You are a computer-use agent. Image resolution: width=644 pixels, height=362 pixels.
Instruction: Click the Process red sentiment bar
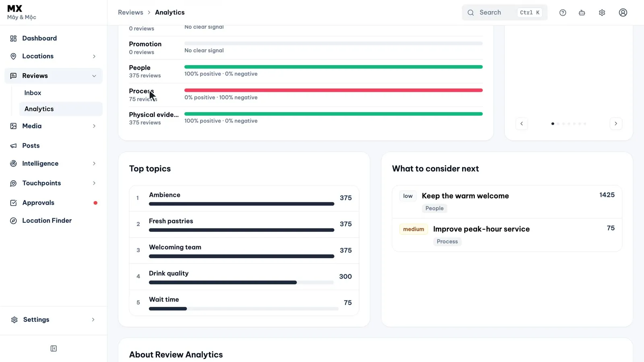point(333,90)
